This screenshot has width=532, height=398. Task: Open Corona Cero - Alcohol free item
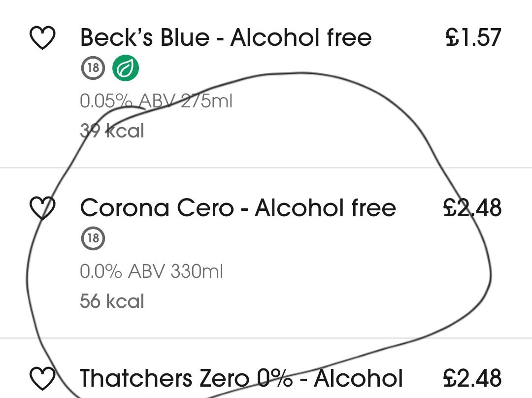click(238, 208)
